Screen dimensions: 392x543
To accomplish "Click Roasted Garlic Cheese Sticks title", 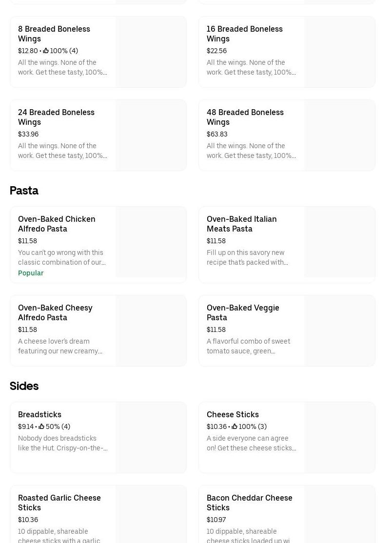I will 59,503.
